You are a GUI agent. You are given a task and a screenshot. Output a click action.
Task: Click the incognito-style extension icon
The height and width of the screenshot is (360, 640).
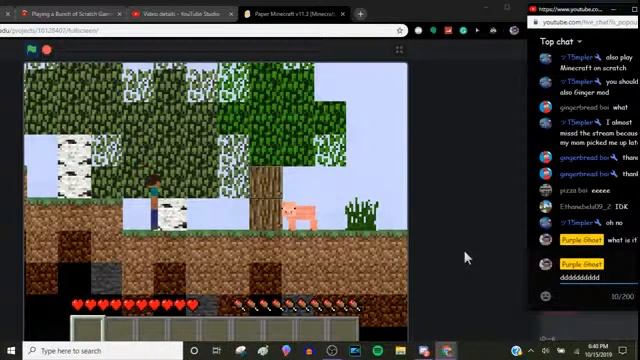(x=493, y=30)
